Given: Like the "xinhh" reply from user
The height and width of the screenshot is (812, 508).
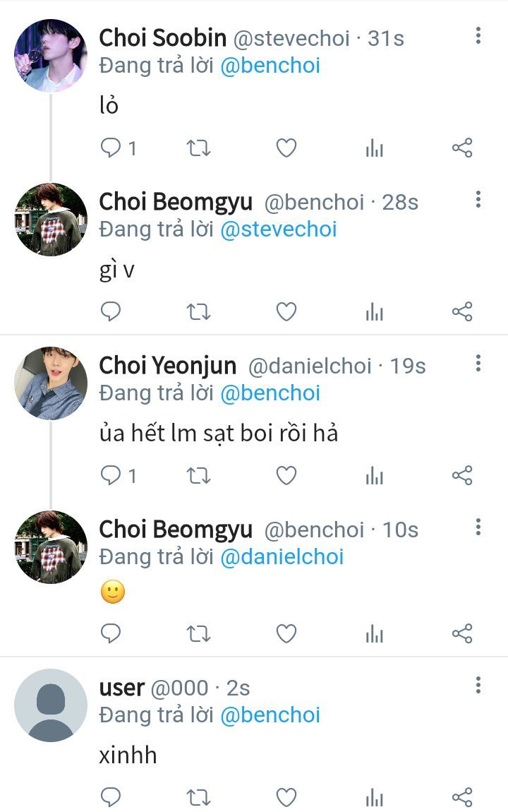Looking at the screenshot, I should point(286,798).
